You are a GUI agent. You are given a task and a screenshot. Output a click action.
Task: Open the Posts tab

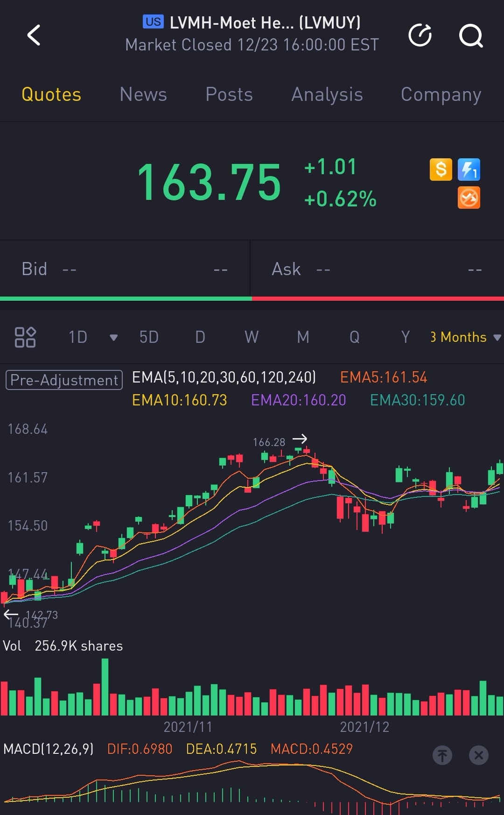(x=229, y=94)
